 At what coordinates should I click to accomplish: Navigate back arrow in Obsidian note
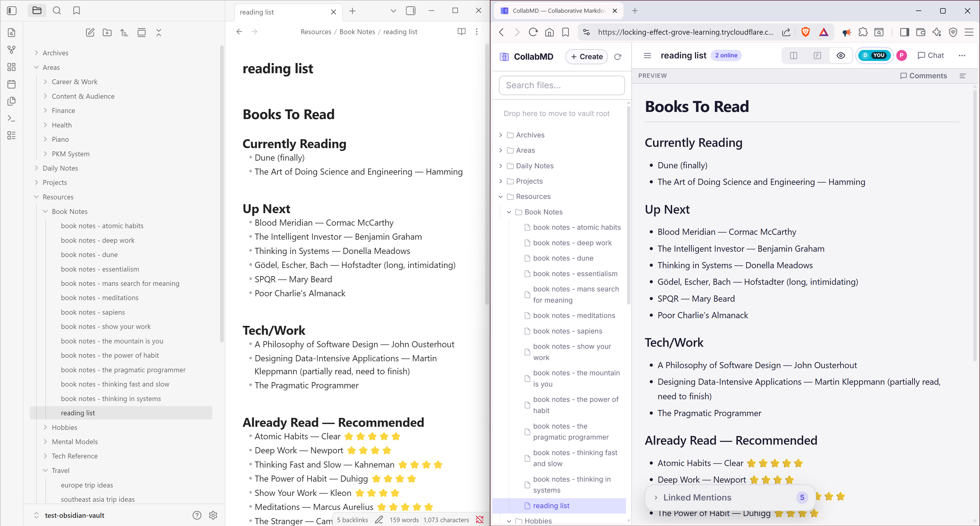pos(239,32)
